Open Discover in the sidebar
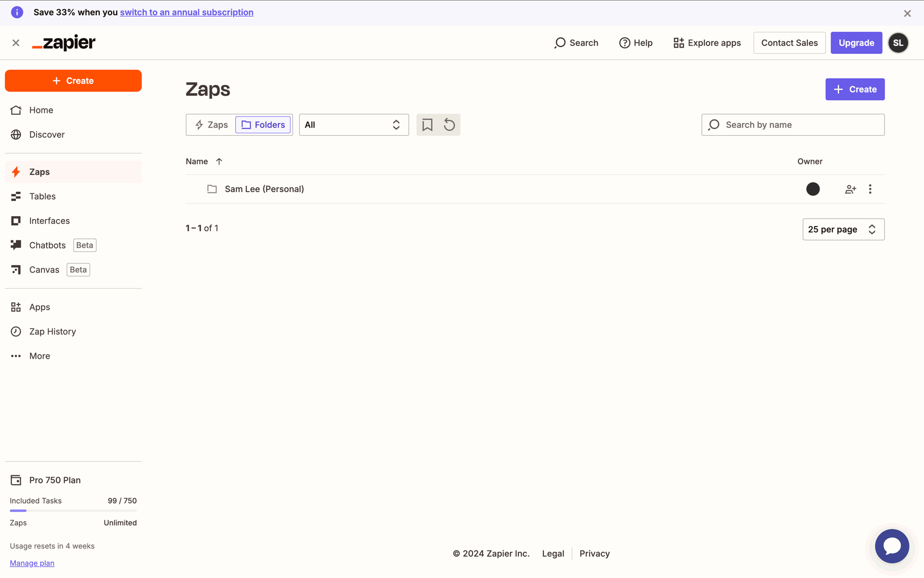 click(73, 135)
